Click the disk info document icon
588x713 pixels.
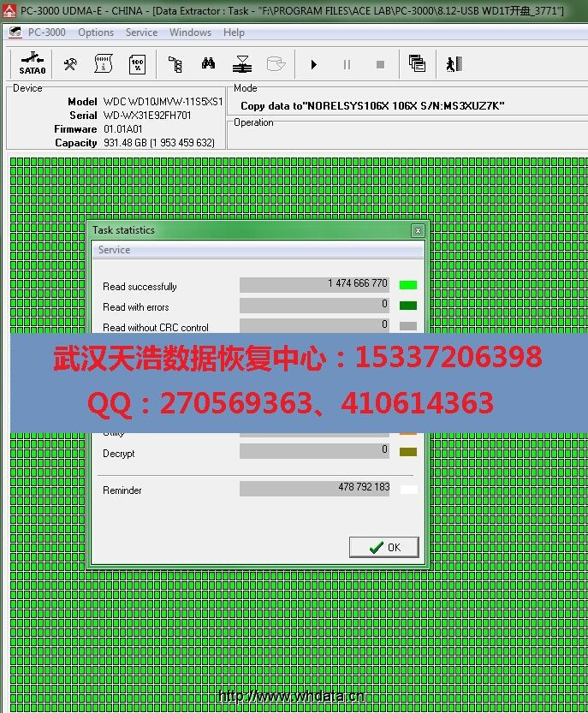tap(104, 64)
